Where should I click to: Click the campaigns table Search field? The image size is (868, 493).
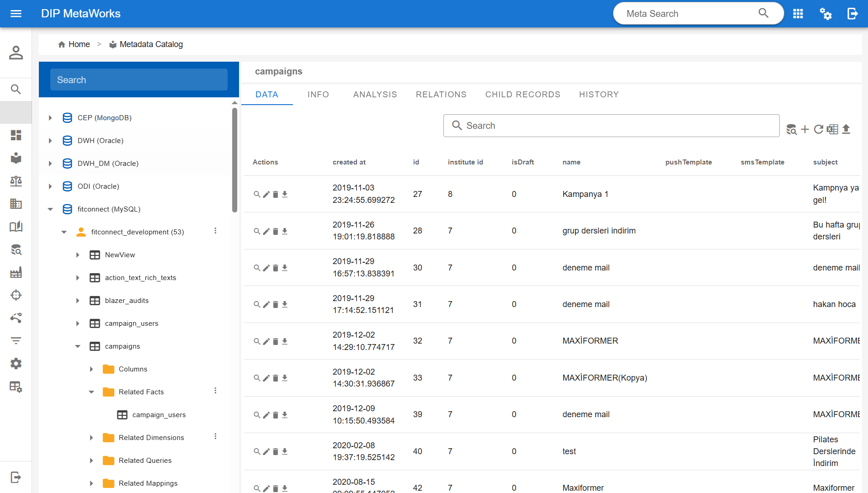(x=611, y=126)
